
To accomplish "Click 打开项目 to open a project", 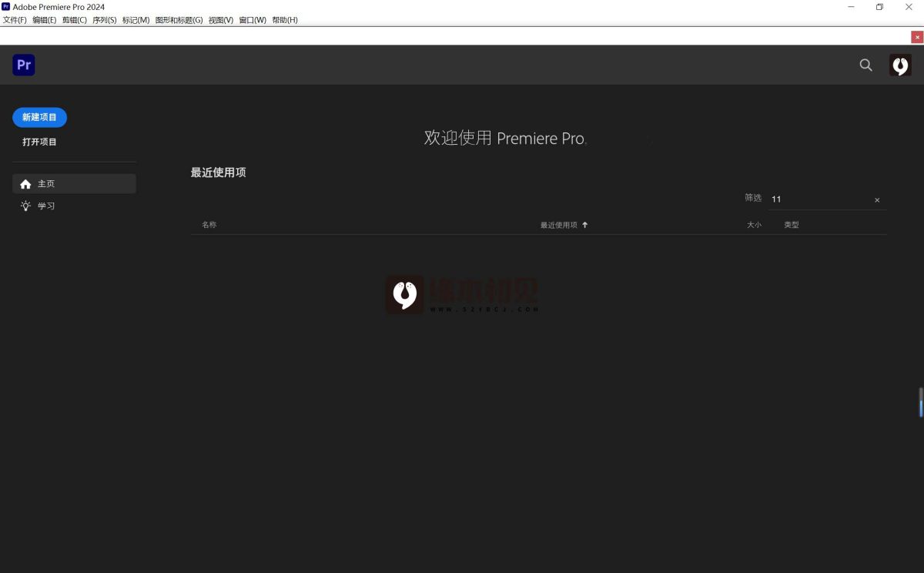I will click(40, 142).
